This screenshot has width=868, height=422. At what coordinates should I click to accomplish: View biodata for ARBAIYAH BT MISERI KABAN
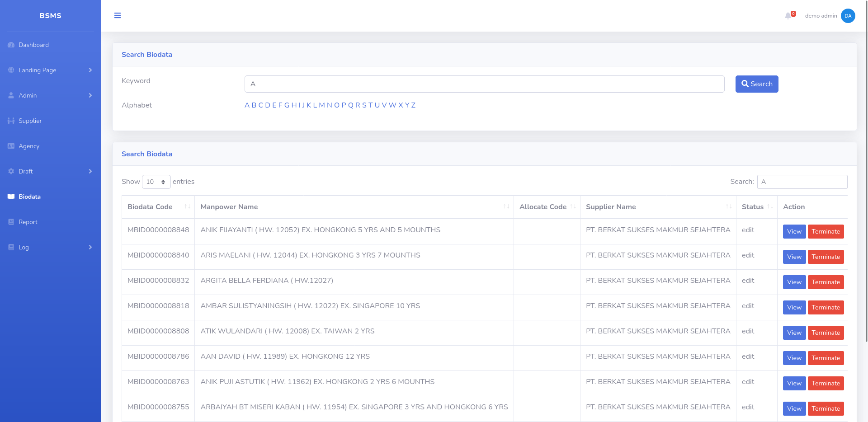(x=794, y=408)
